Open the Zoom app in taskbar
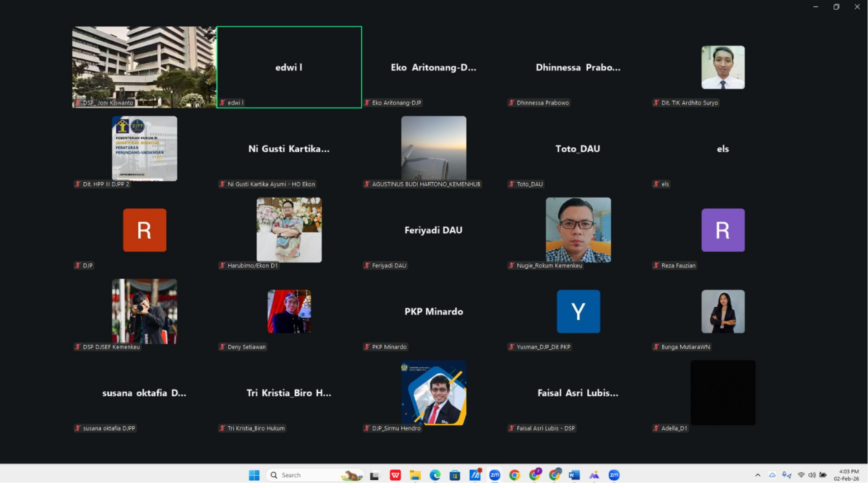This screenshot has width=868, height=488. (495, 475)
